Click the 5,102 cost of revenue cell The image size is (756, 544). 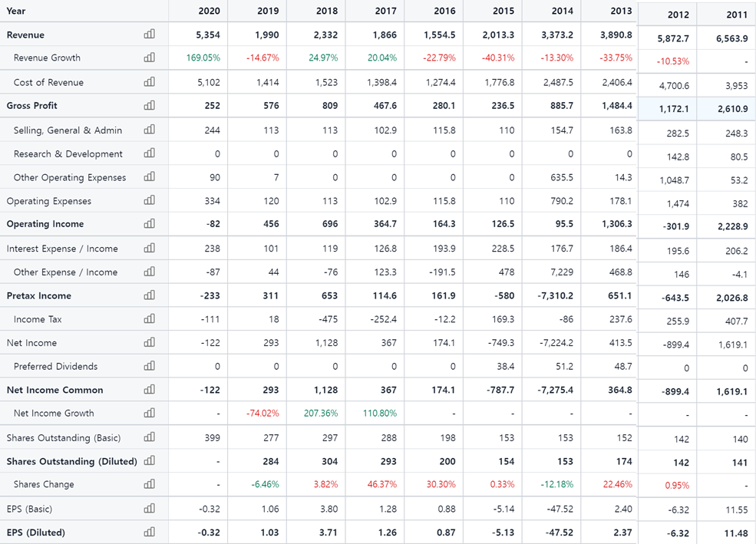point(208,82)
